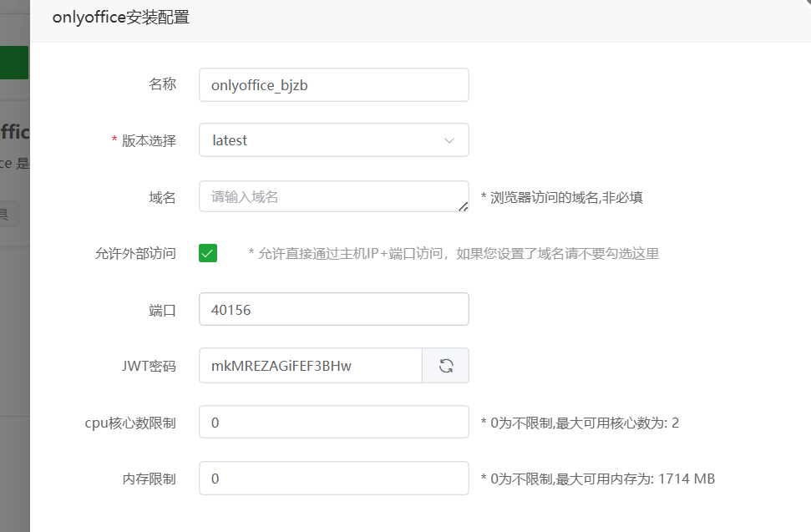Click the green sidebar item behind the dialog
This screenshot has width=811, height=532.
tap(13, 61)
